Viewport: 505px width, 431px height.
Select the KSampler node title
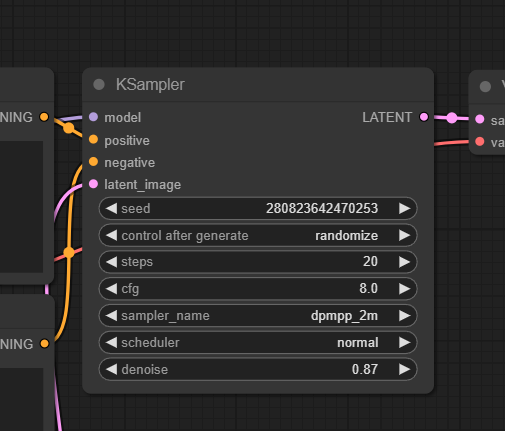coord(150,85)
